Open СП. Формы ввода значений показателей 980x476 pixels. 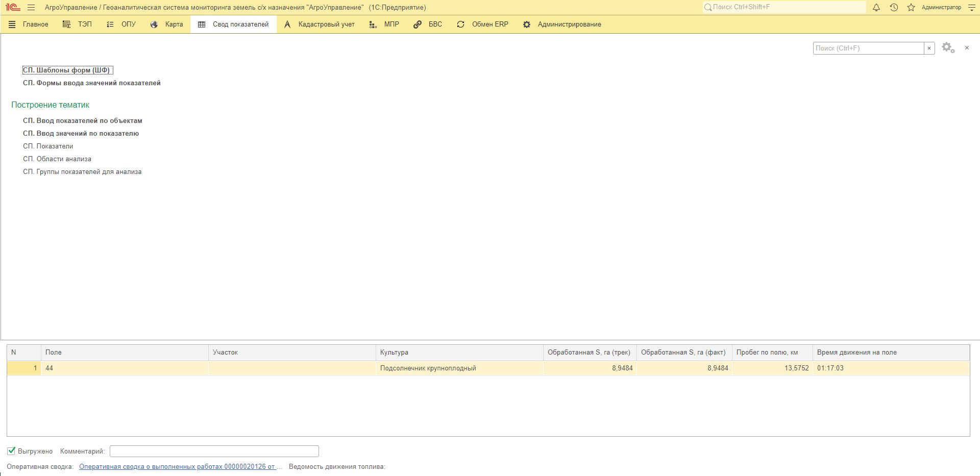coord(92,83)
